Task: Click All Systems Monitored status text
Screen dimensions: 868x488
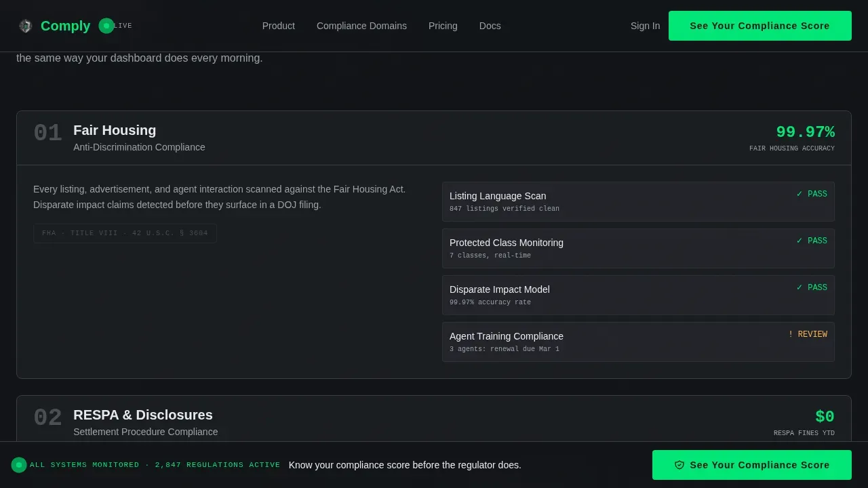Action: click(155, 465)
